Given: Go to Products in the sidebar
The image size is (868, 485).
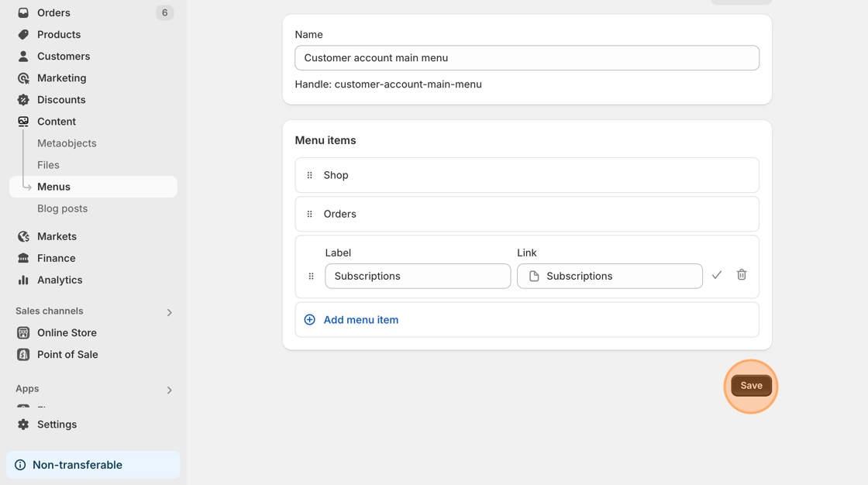Looking at the screenshot, I should (x=59, y=34).
